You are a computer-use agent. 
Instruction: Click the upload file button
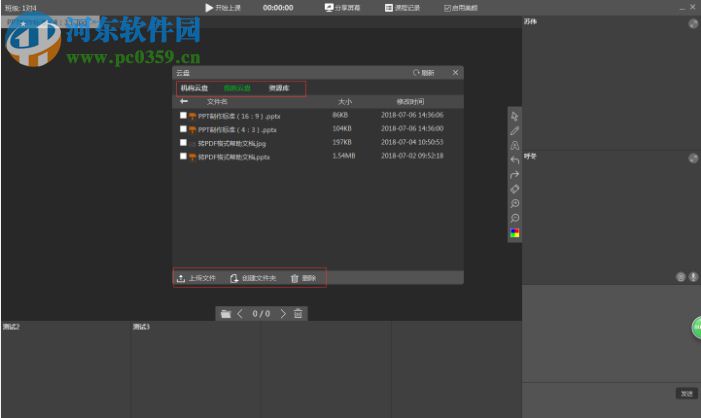[x=196, y=278]
